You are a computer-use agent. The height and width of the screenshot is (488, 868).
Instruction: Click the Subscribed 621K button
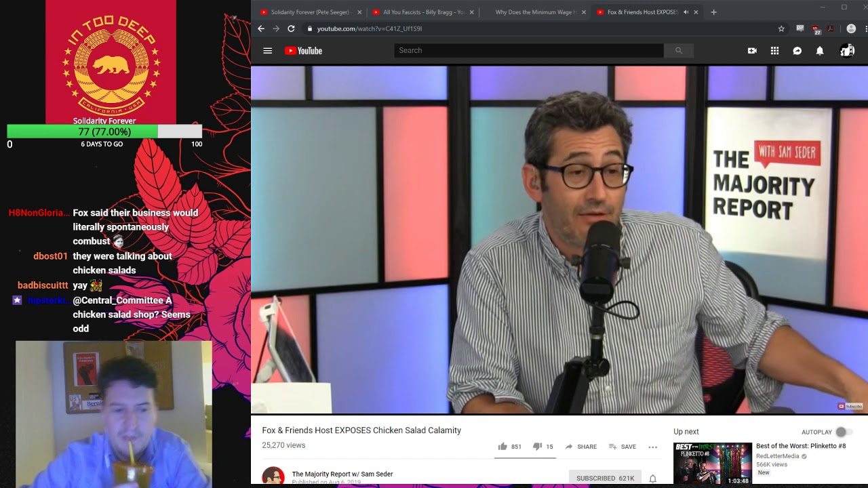(x=605, y=478)
